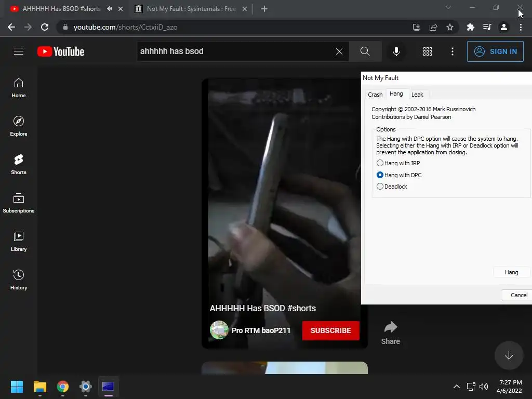Open the Chrome profile avatar icon
The image size is (532, 399).
click(x=504, y=27)
